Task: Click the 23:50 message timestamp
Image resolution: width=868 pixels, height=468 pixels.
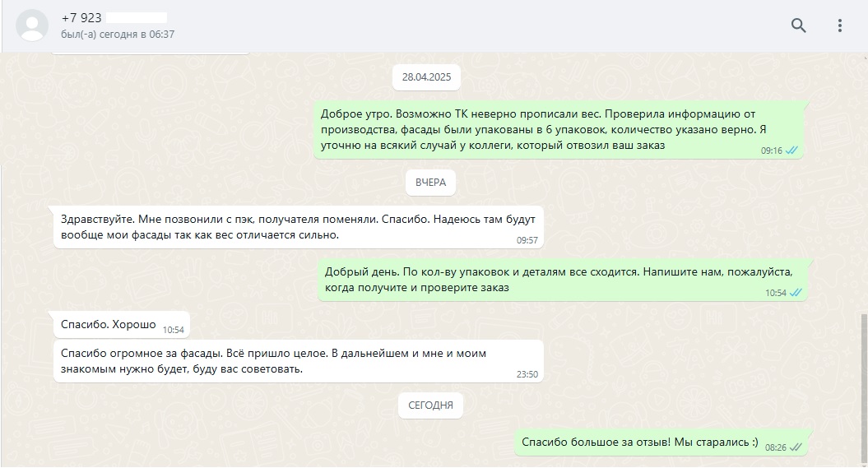Action: pyautogui.click(x=527, y=374)
